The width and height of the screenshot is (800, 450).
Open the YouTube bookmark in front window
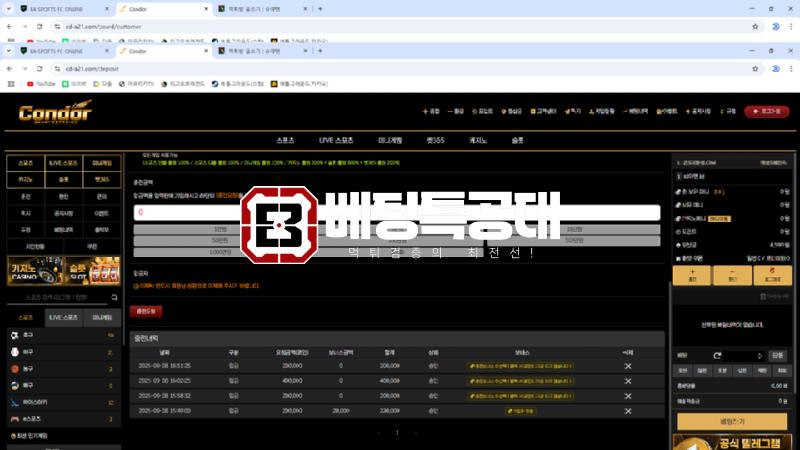click(41, 84)
